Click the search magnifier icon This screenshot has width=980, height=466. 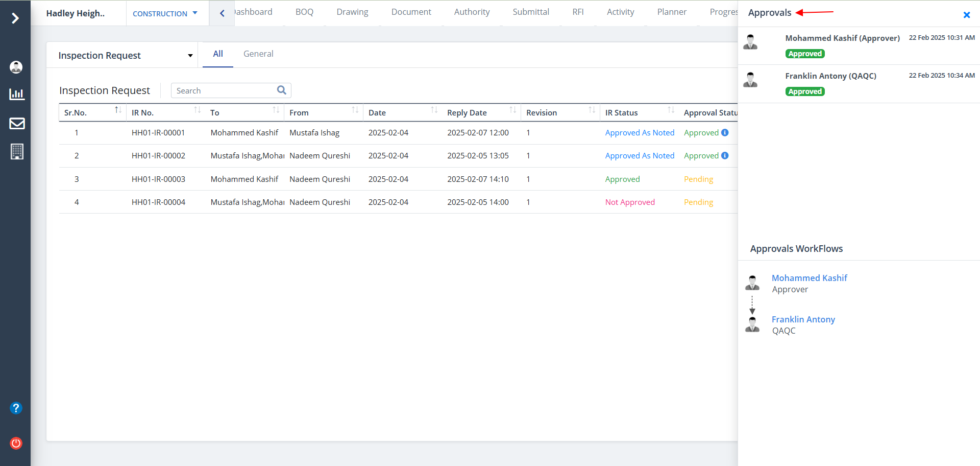pyautogui.click(x=281, y=90)
